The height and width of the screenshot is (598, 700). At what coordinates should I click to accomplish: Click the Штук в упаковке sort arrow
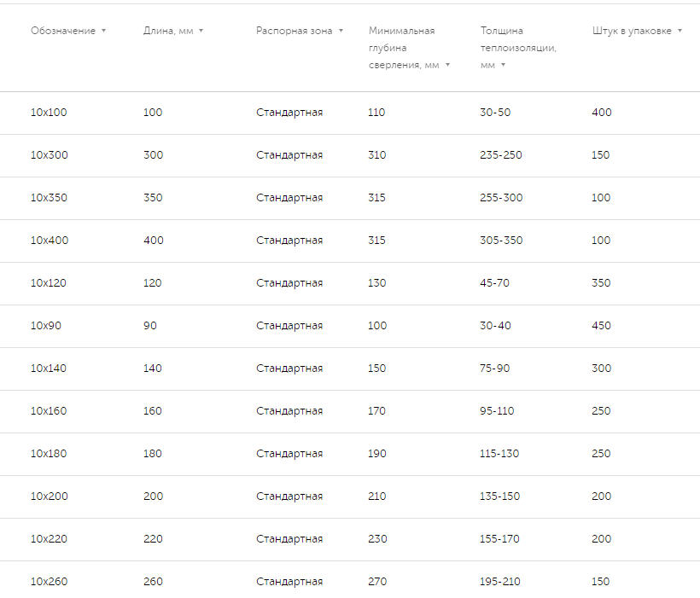pos(680,31)
